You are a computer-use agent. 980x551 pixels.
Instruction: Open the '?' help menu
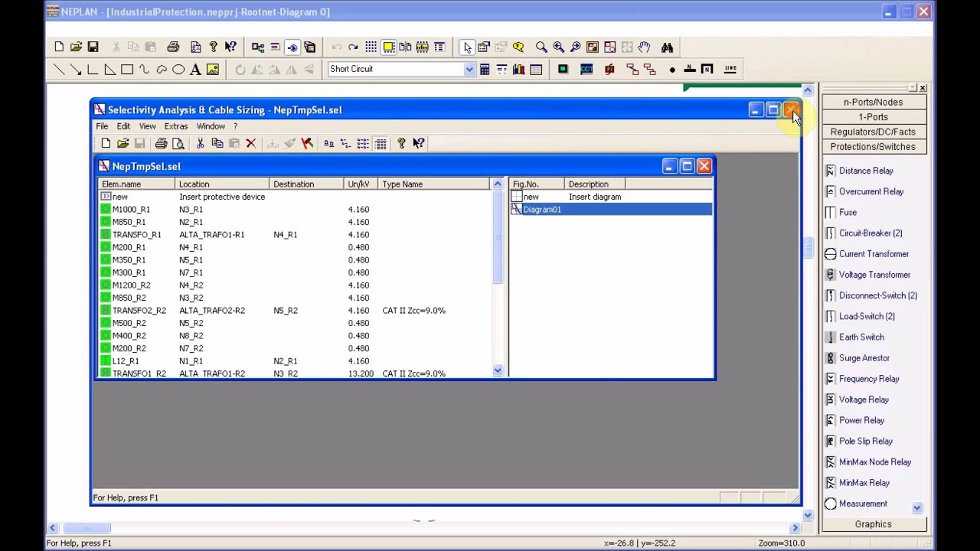tap(236, 126)
